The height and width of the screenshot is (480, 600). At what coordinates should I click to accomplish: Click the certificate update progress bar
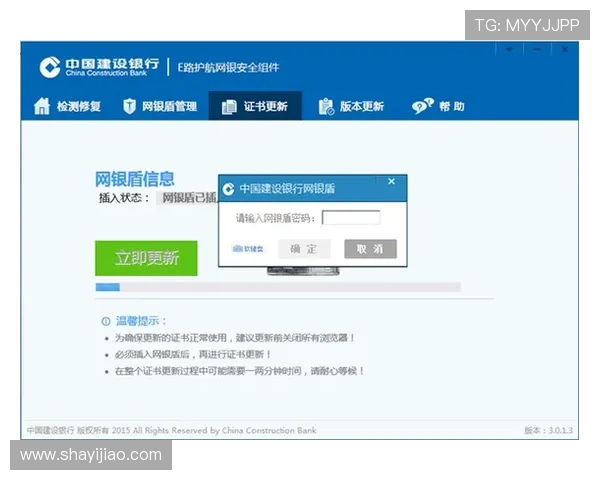click(278, 287)
